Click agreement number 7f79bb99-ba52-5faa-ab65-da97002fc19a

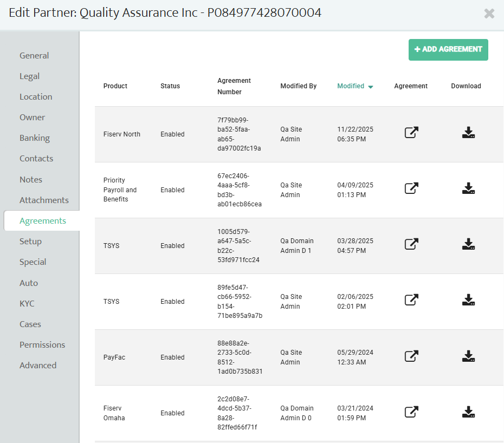click(x=239, y=134)
